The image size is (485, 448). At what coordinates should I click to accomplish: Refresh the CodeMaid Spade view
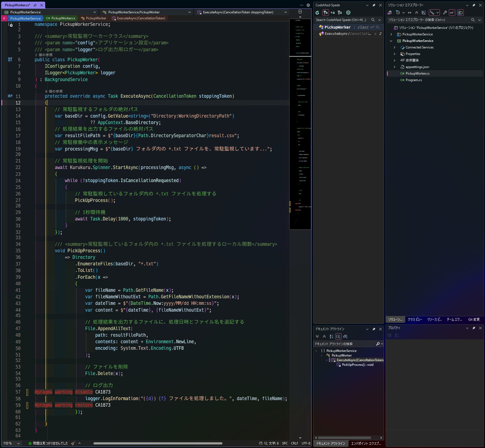pyautogui.click(x=317, y=13)
